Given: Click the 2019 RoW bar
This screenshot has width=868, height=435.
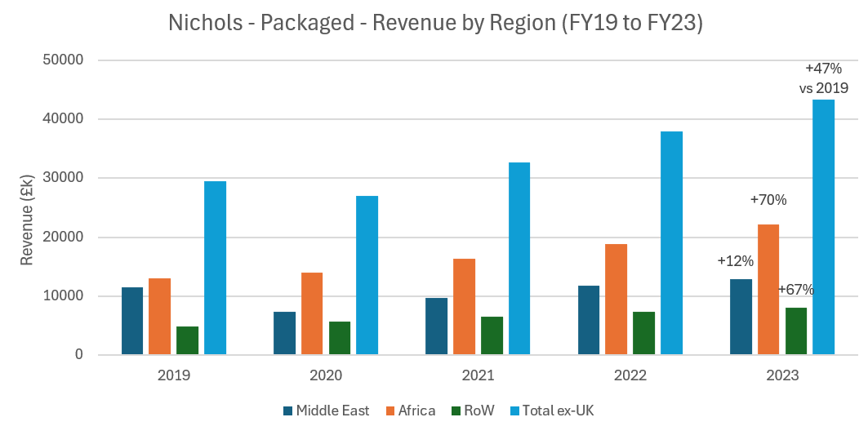Looking at the screenshot, I should pyautogui.click(x=188, y=340).
